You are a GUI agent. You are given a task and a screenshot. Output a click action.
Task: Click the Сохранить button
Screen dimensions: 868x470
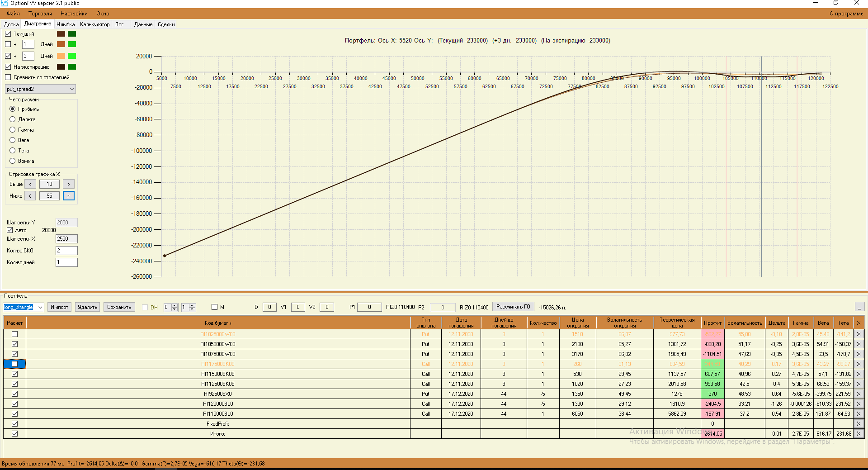[119, 307]
